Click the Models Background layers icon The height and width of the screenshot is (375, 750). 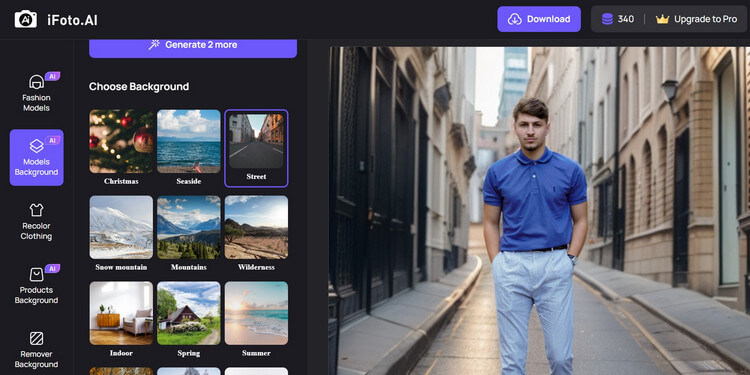36,146
